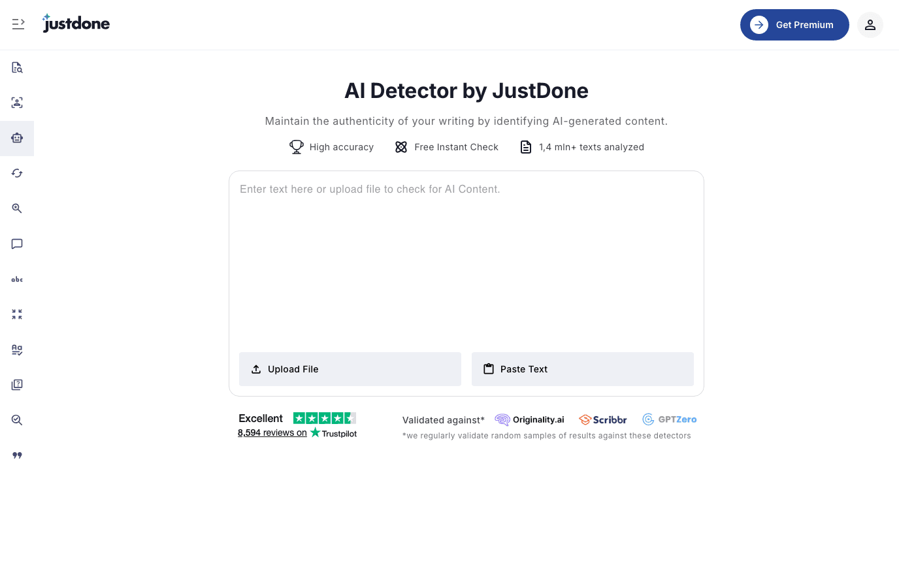The height and width of the screenshot is (588, 899).
Task: Open the question mark pages sidebar icon
Action: click(17, 385)
